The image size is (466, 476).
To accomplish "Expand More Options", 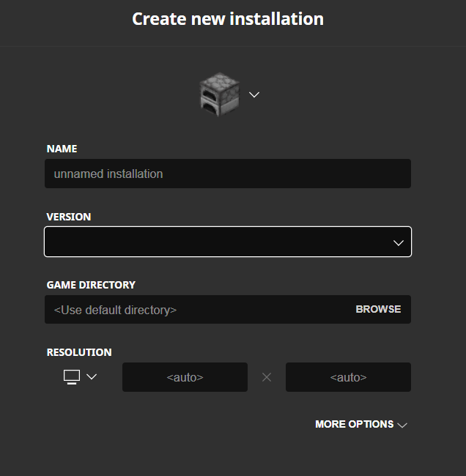I will point(361,424).
